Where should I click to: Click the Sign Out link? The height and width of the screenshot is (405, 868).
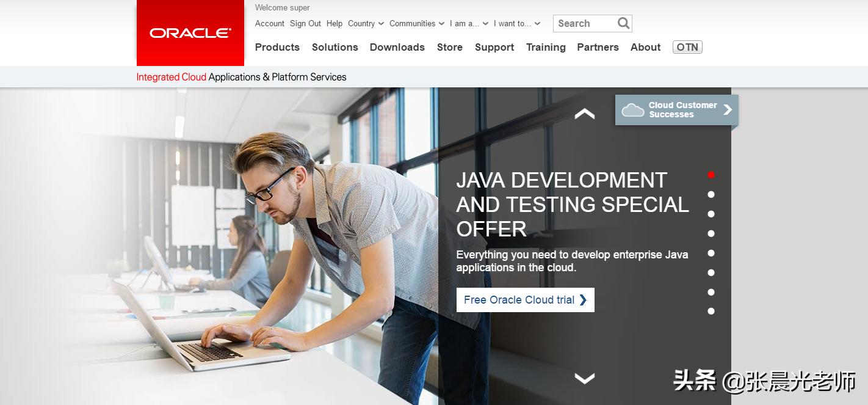coord(305,23)
